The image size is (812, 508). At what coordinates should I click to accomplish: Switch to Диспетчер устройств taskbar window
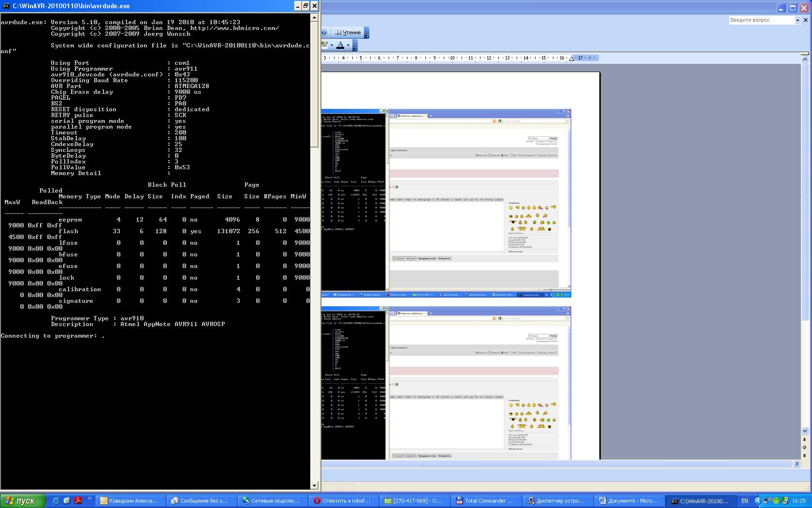pyautogui.click(x=557, y=501)
